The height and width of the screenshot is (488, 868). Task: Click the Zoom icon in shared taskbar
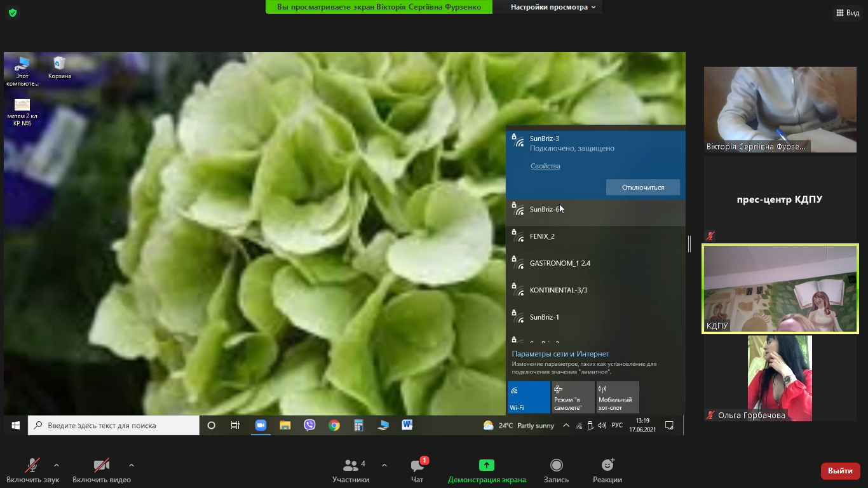pyautogui.click(x=260, y=426)
